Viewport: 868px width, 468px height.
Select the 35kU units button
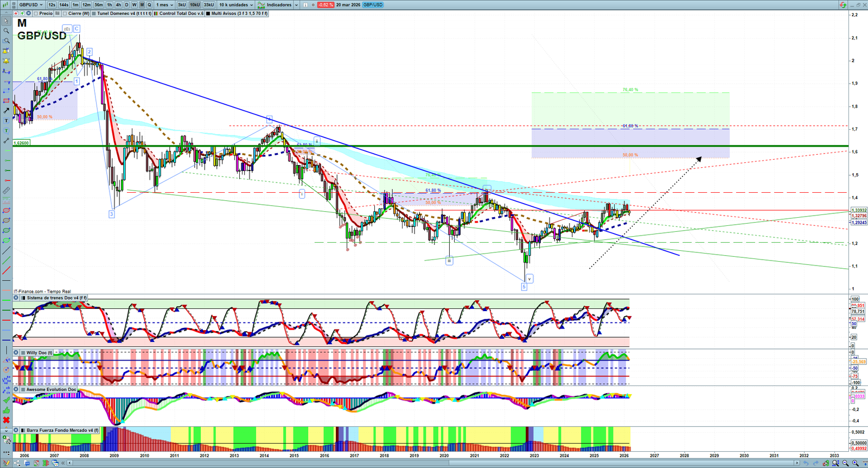click(209, 5)
